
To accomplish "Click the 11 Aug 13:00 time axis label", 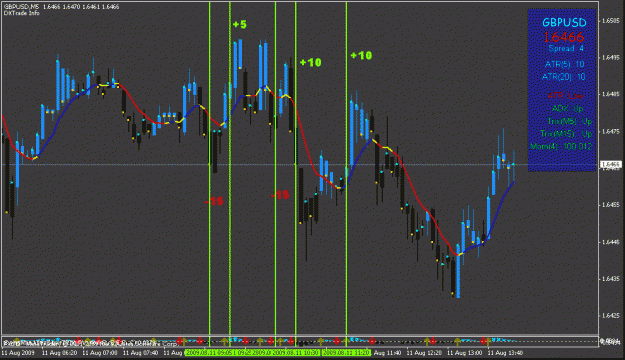I will pyautogui.click(x=464, y=353).
